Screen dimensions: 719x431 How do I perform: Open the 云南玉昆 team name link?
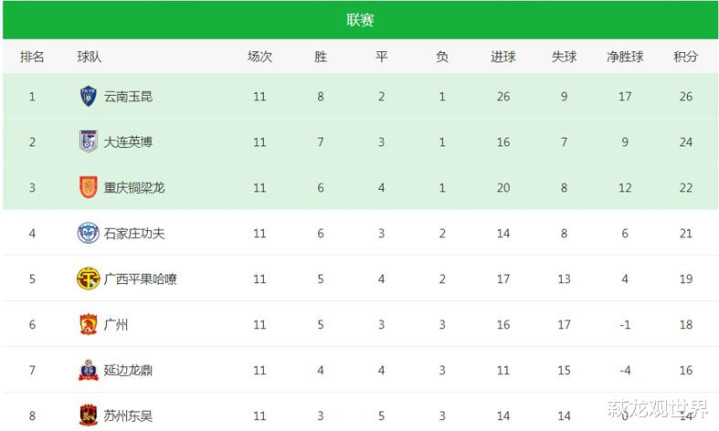click(x=128, y=97)
